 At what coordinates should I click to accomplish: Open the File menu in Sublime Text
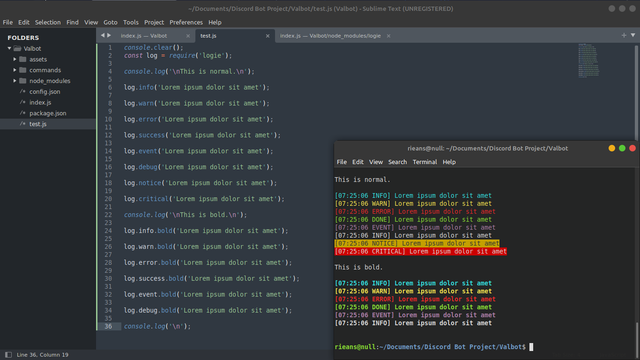(x=8, y=22)
